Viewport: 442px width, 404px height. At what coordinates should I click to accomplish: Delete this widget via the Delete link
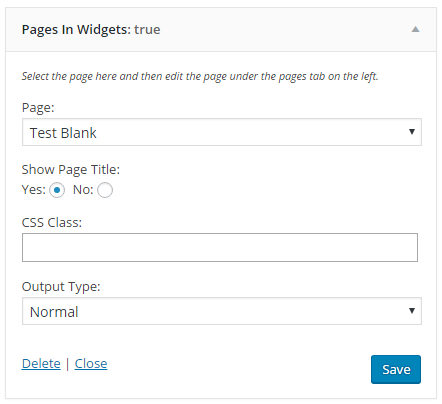[41, 363]
